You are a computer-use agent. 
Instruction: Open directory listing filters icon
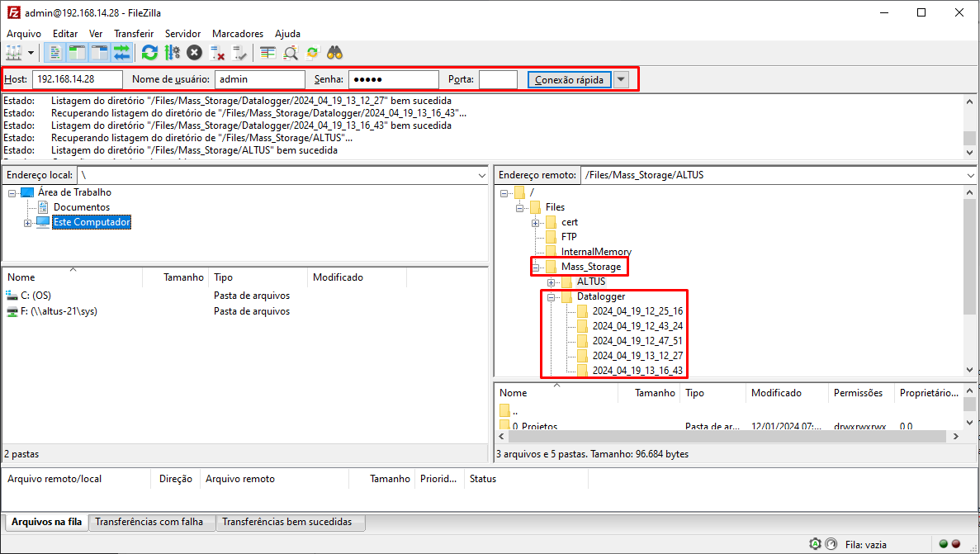[267, 53]
